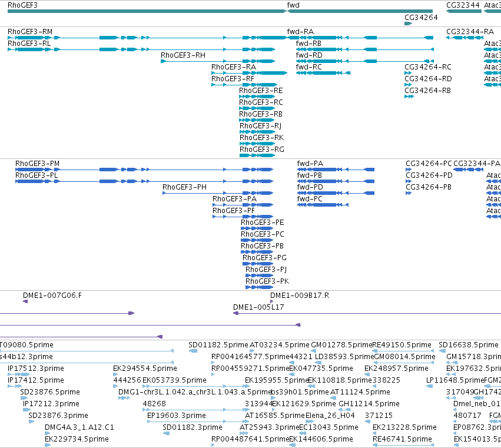Select the EP19603.3prime EST label
Screen dimensions: 501x448
coord(177,416)
